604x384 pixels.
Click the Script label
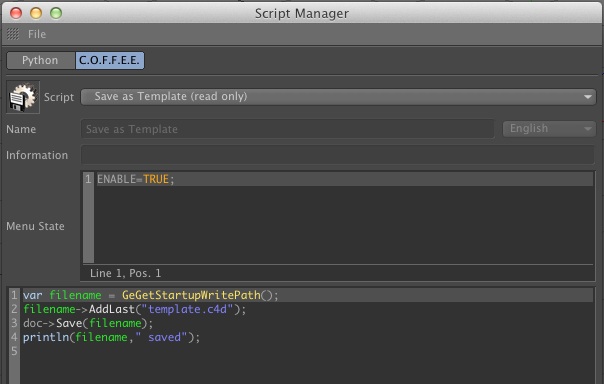(59, 97)
